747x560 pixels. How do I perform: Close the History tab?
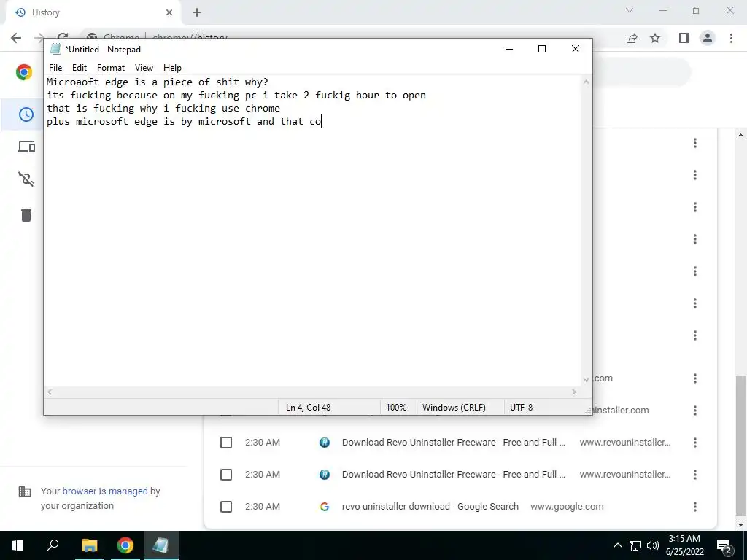(x=169, y=12)
